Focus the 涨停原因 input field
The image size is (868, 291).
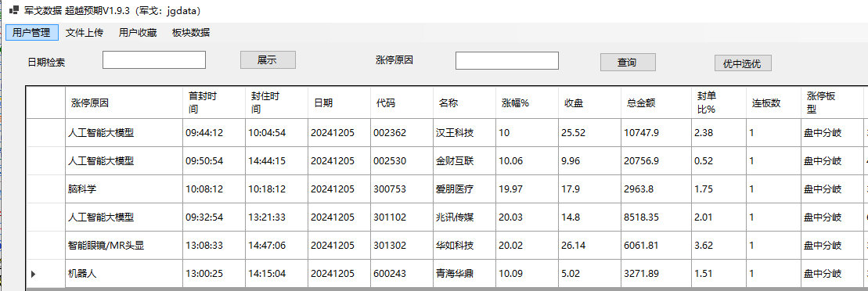(507, 61)
